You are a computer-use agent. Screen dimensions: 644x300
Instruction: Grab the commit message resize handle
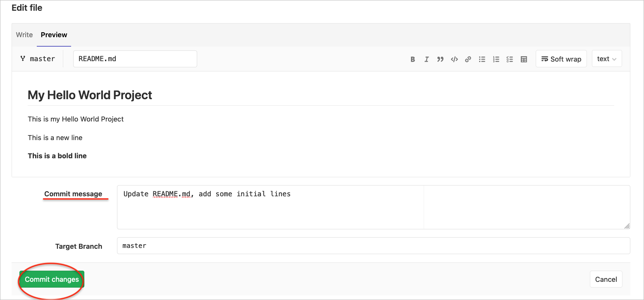pos(627,226)
